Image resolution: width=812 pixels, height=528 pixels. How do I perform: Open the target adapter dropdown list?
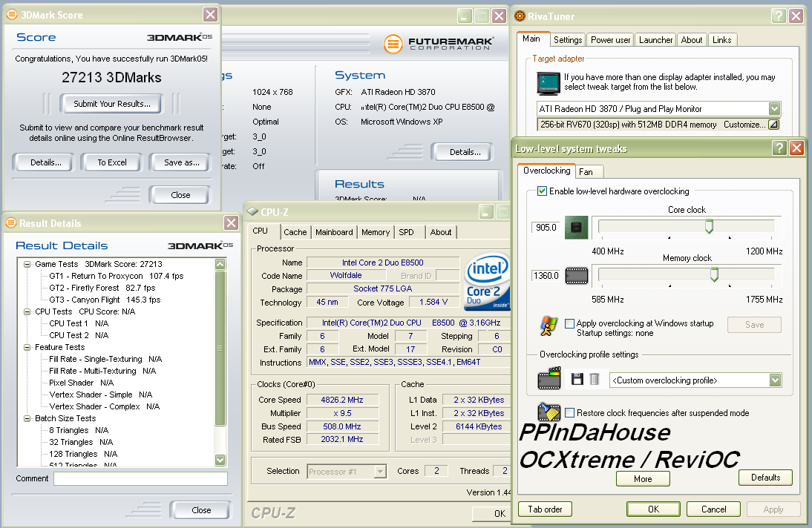tap(774, 109)
